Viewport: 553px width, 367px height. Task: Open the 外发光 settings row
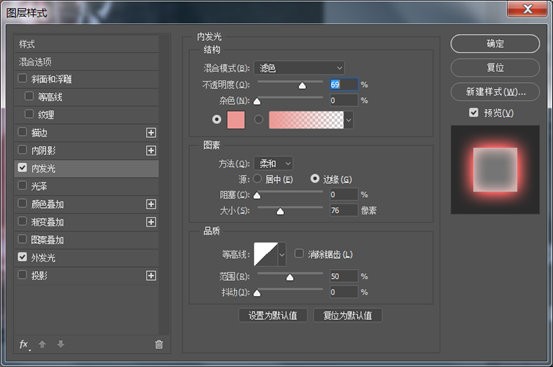click(x=86, y=258)
